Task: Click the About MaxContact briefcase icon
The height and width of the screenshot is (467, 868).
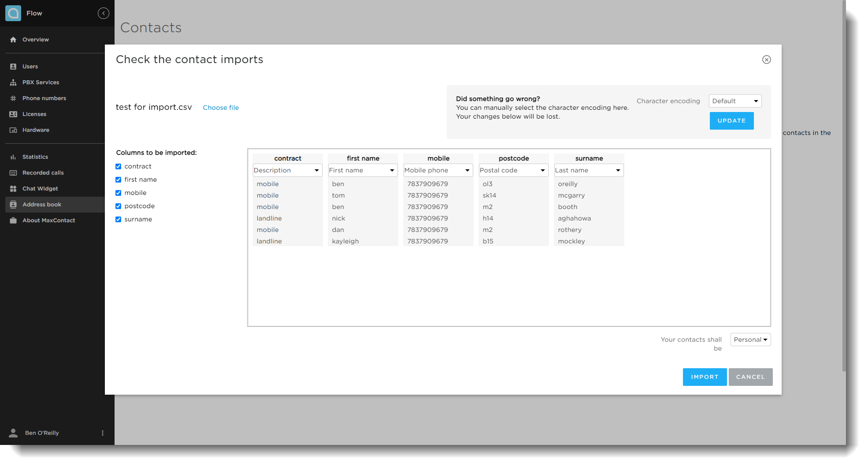Action: 13,220
